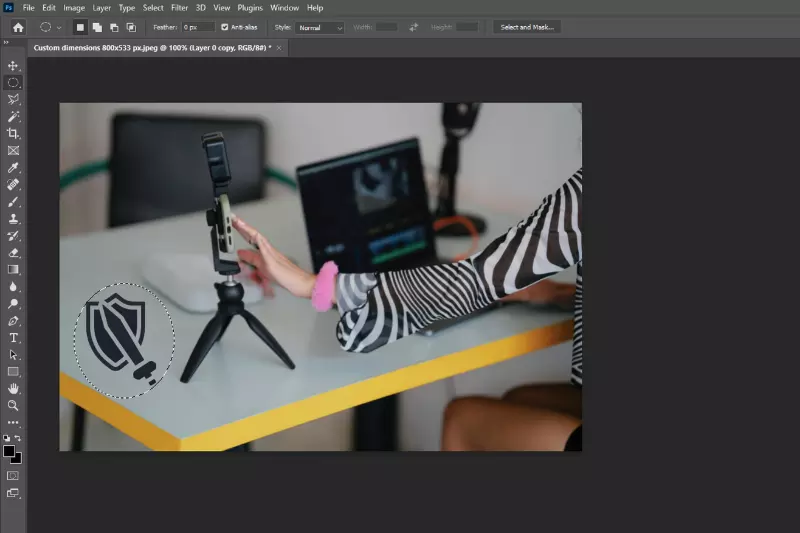The image size is (800, 533).
Task: Close the Custom dimensions document tab
Action: (x=279, y=48)
